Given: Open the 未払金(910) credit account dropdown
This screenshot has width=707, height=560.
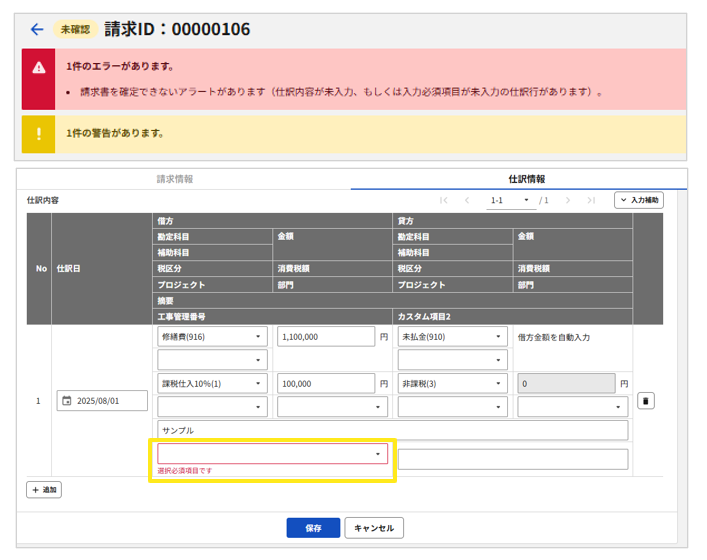Looking at the screenshot, I should click(x=452, y=337).
